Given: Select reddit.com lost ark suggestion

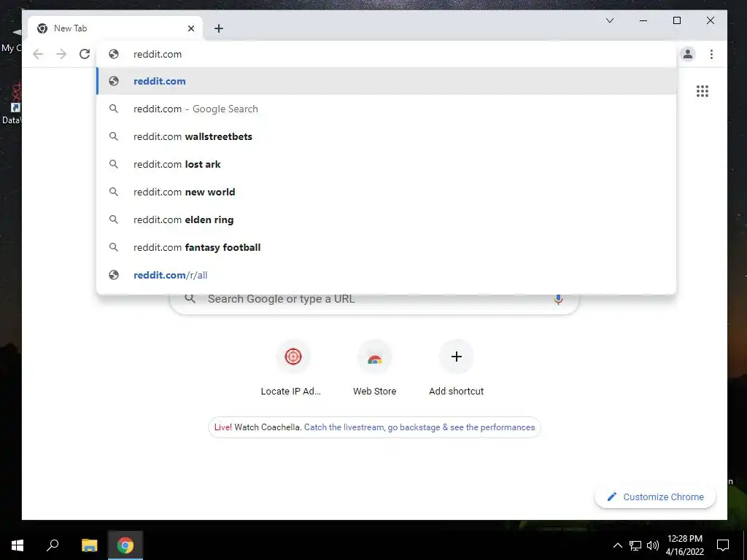Looking at the screenshot, I should pyautogui.click(x=387, y=164).
